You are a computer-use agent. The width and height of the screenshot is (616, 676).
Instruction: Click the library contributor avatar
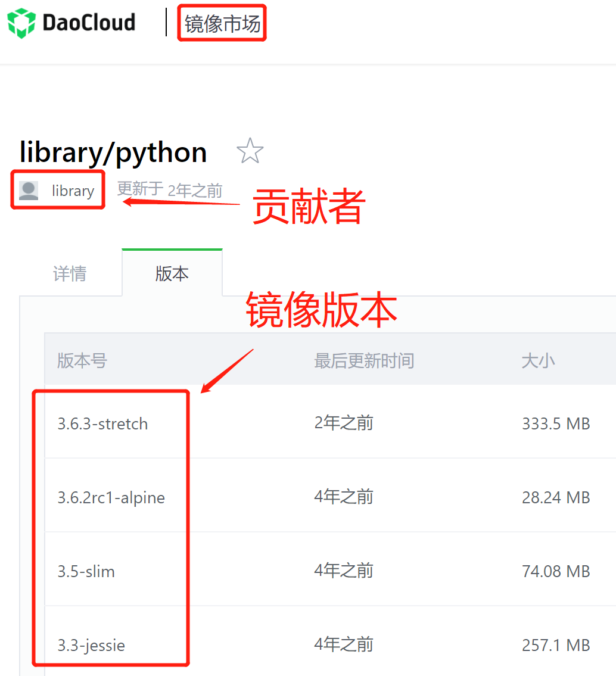[29, 191]
